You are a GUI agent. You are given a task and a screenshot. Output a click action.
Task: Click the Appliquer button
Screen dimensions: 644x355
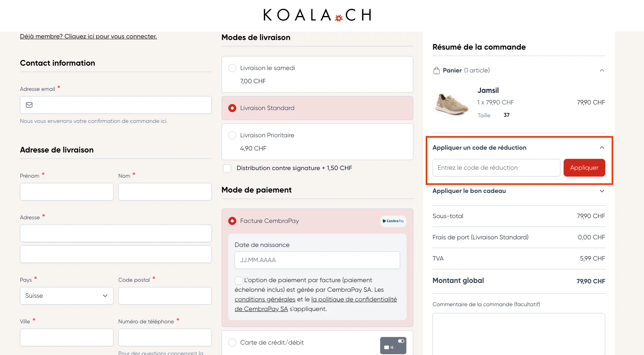(584, 168)
